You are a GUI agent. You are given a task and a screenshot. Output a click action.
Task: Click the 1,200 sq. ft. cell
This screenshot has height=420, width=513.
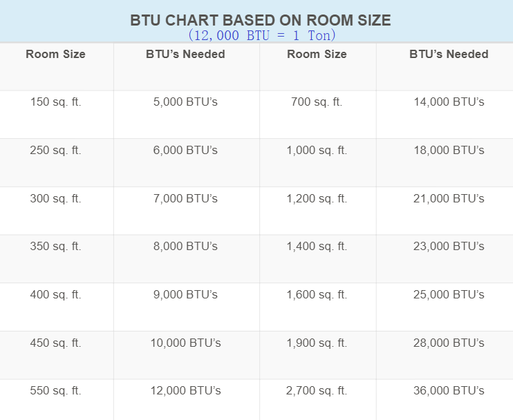point(317,199)
